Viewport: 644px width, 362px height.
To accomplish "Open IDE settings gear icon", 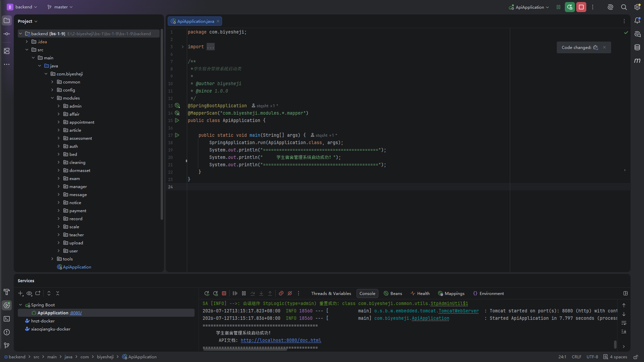I will tap(637, 7).
